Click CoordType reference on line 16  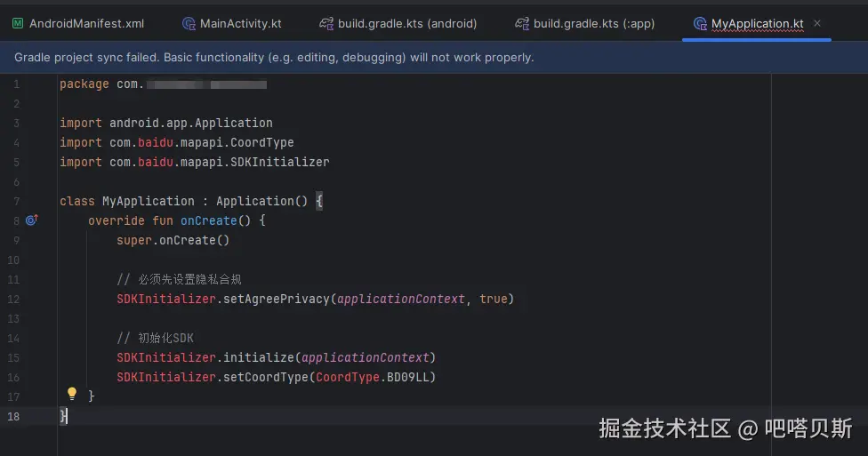[x=348, y=377]
